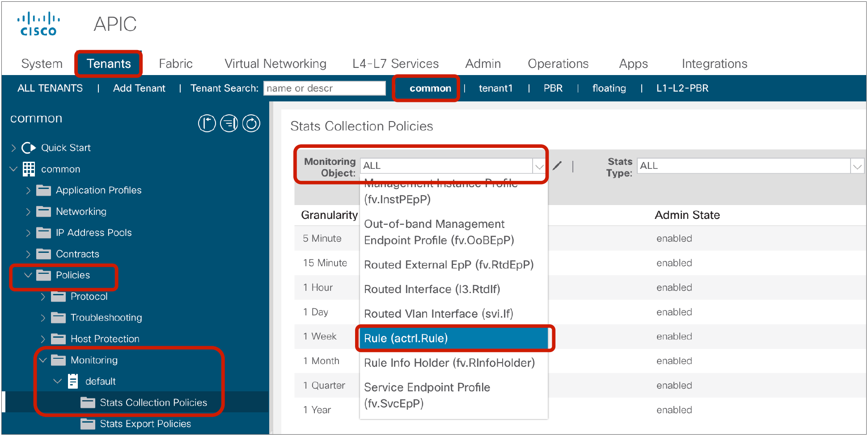Open the Virtual Networking tab
Viewport: 868px width, 436px height.
[x=275, y=64]
